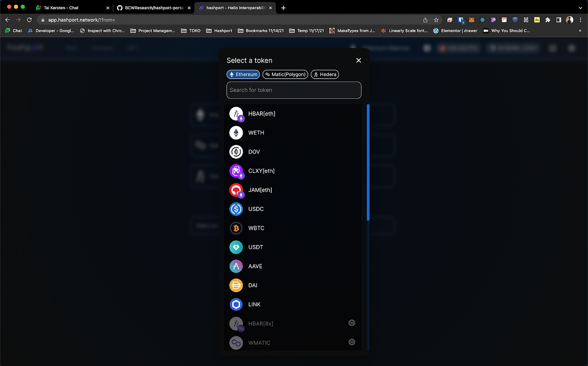588x366 pixels.
Task: Click the WBTC Bitcoin token logo
Action: [x=236, y=228]
